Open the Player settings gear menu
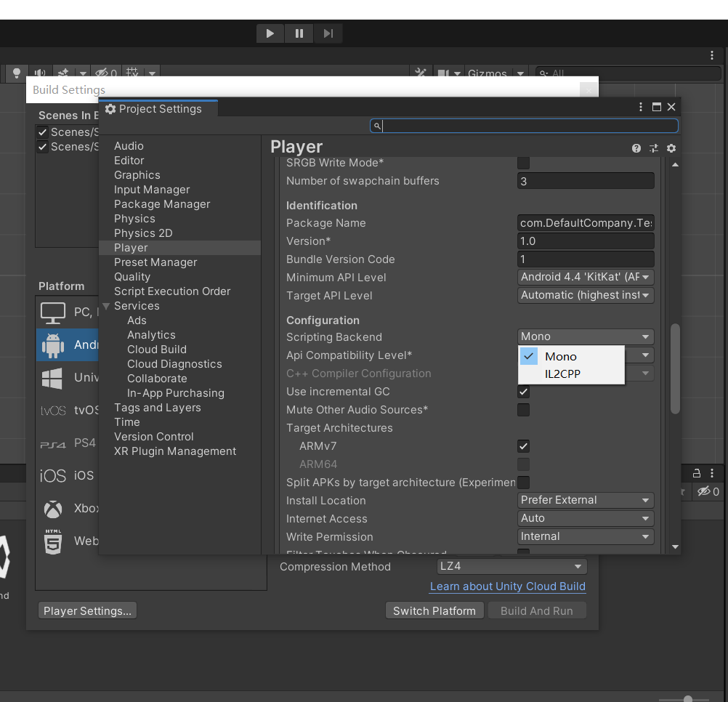This screenshot has width=728, height=702. point(671,148)
